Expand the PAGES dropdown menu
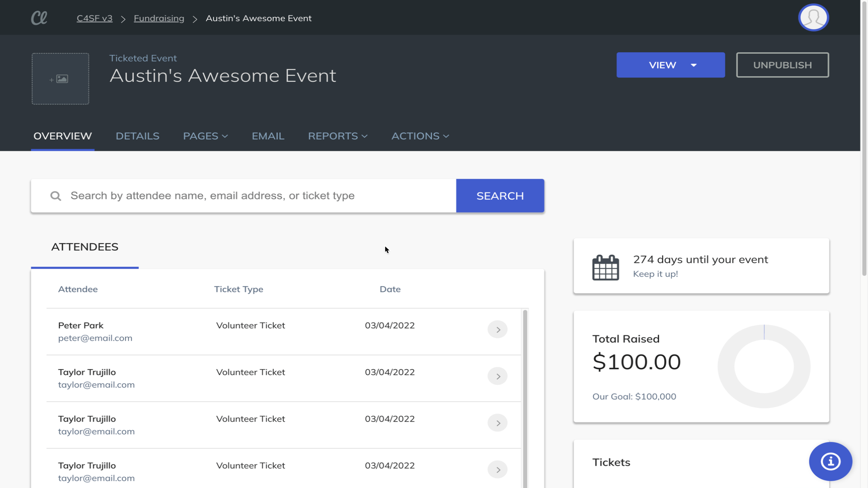 point(206,136)
